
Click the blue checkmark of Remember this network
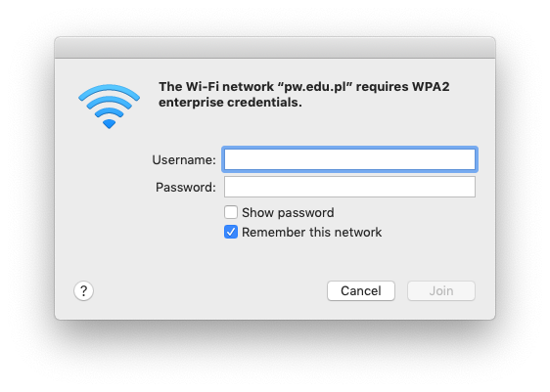(231, 232)
